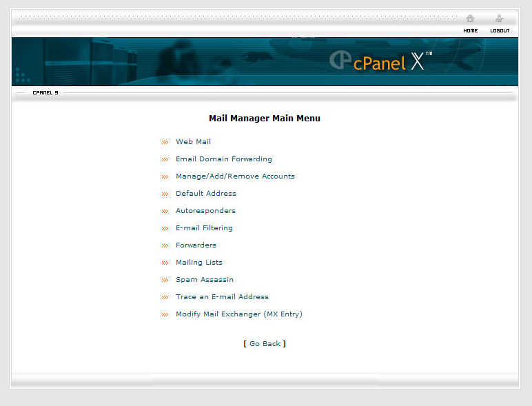Open Modify Mail Exchanger (MX Entry)
The height and width of the screenshot is (406, 532).
(x=238, y=314)
